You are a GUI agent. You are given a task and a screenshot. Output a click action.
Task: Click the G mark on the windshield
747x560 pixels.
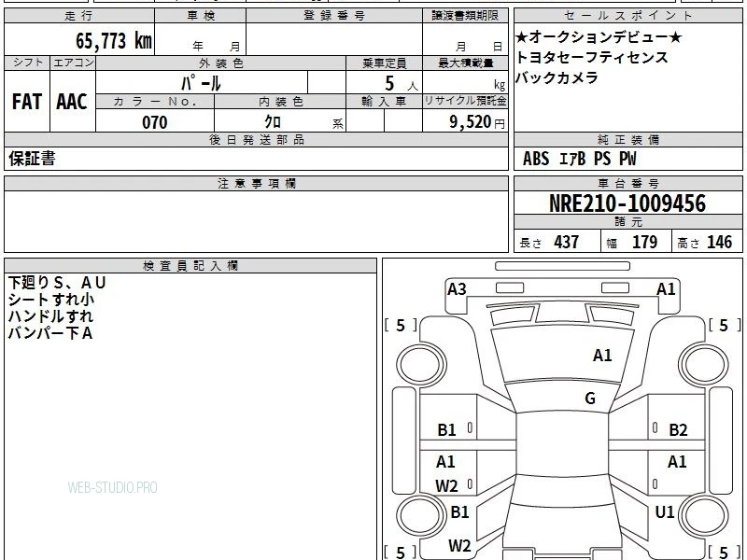pos(590,399)
